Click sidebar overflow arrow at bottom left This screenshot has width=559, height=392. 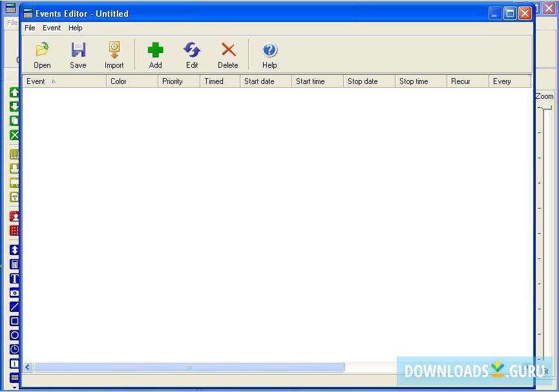click(x=14, y=387)
